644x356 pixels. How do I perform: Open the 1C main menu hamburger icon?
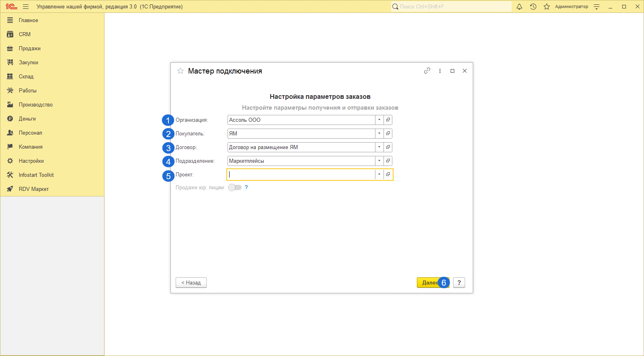coord(26,6)
